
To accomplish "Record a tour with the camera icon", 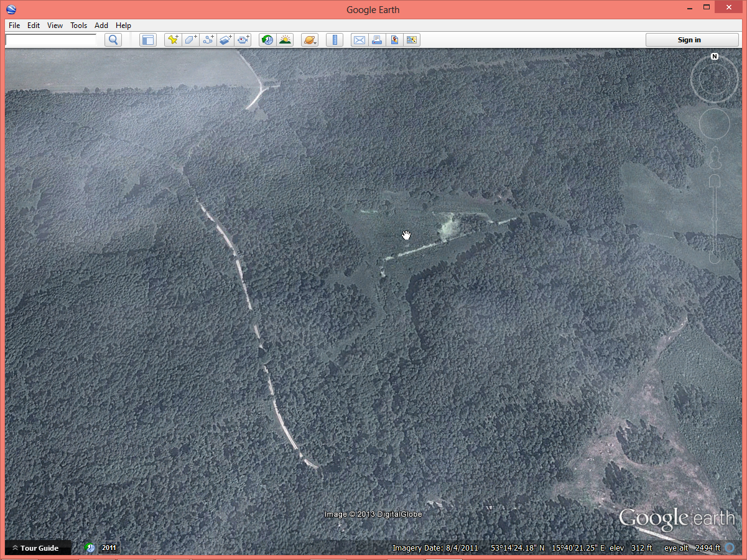I will [243, 40].
